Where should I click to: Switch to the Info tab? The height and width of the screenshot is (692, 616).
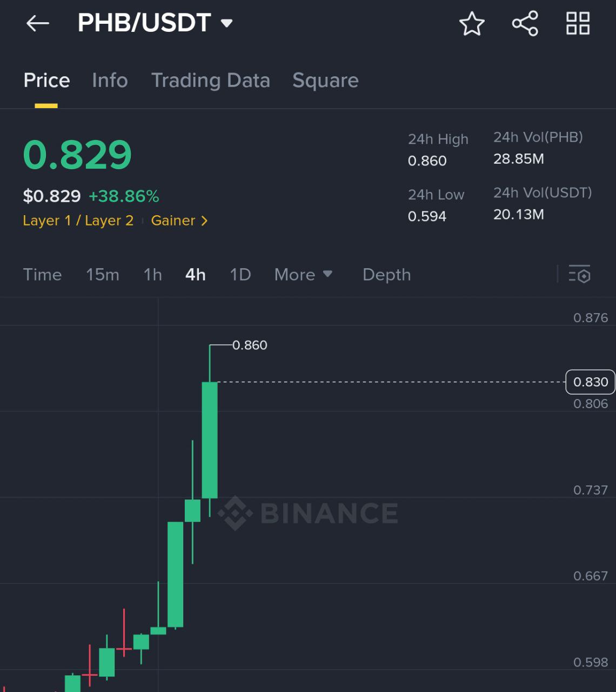pyautogui.click(x=110, y=81)
